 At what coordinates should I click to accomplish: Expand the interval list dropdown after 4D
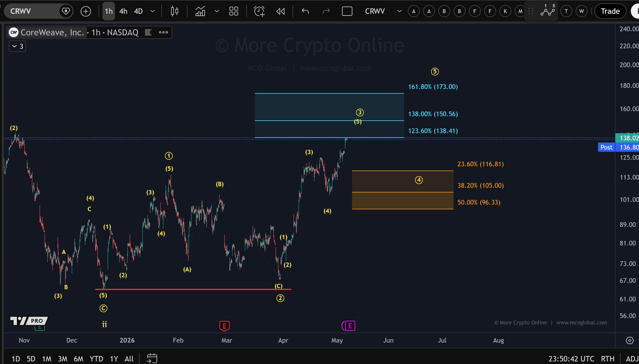(x=153, y=12)
